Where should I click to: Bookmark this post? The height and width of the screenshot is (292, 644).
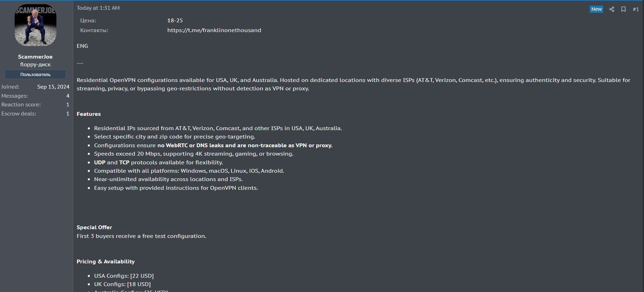click(623, 9)
